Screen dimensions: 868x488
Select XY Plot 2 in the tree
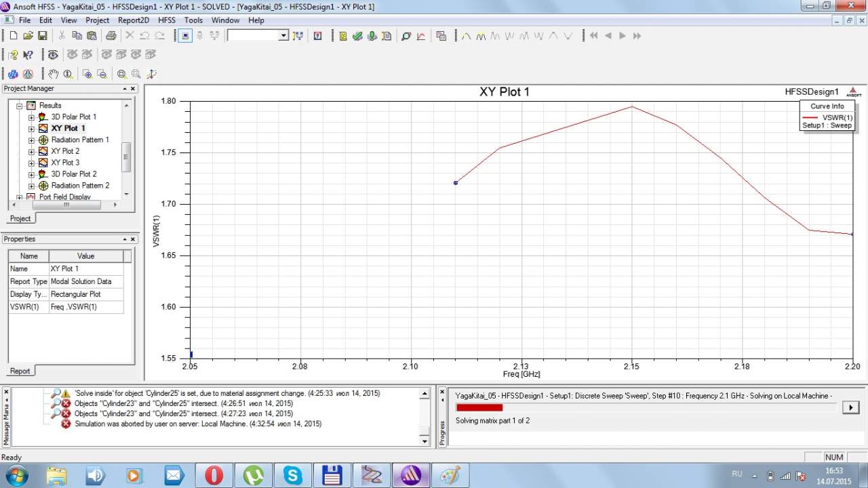pos(65,151)
